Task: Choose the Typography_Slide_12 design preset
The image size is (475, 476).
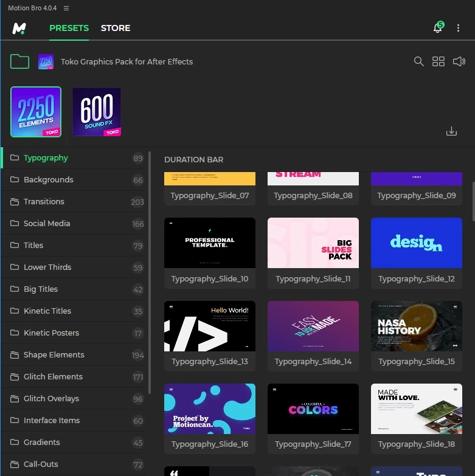Action: point(417,243)
